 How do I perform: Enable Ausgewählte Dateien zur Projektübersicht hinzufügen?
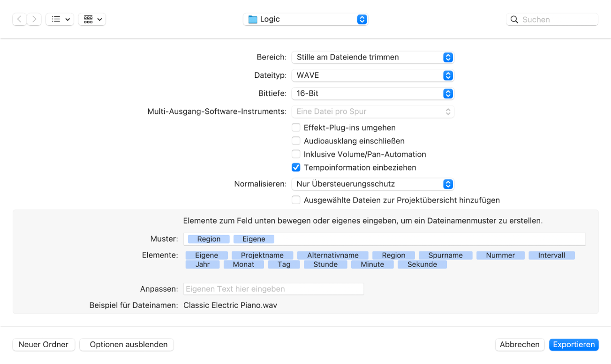296,200
